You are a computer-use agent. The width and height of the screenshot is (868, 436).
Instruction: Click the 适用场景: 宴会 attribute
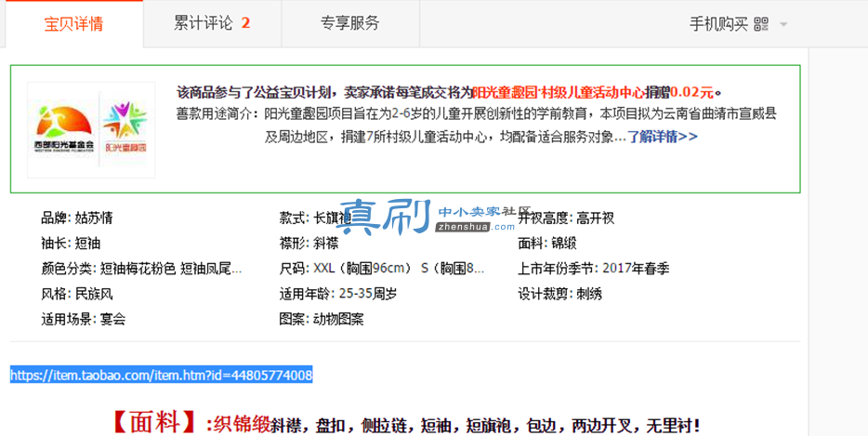pyautogui.click(x=83, y=319)
